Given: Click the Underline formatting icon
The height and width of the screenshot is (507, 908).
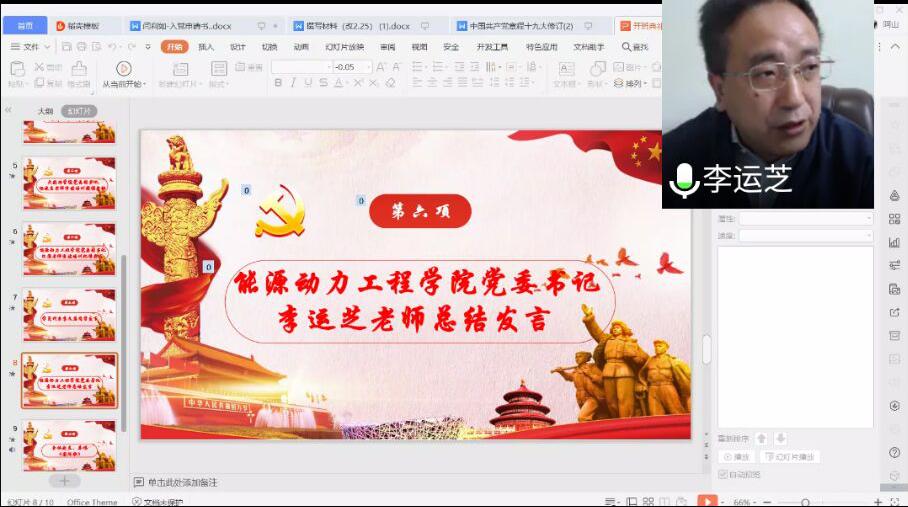Looking at the screenshot, I should click(x=308, y=83).
